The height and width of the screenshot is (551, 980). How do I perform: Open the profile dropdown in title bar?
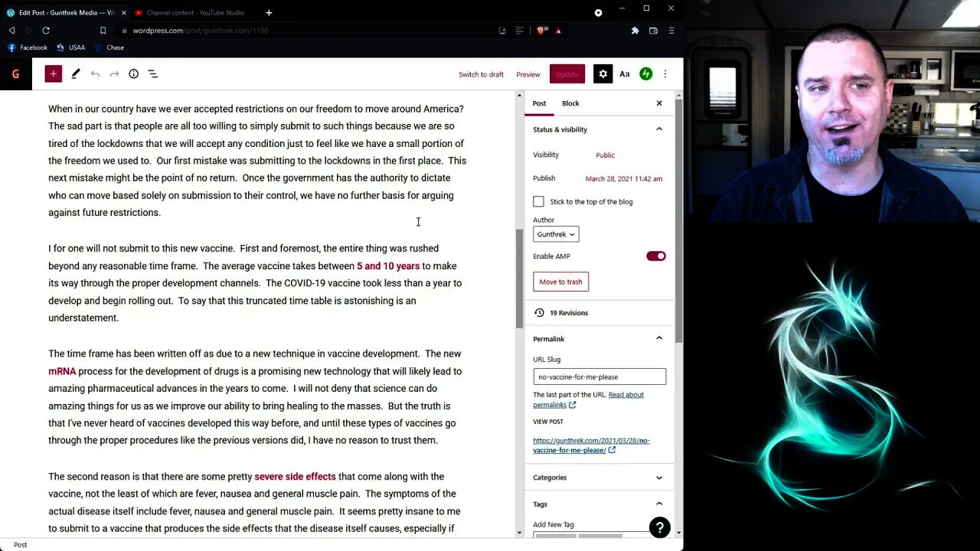[x=598, y=12]
